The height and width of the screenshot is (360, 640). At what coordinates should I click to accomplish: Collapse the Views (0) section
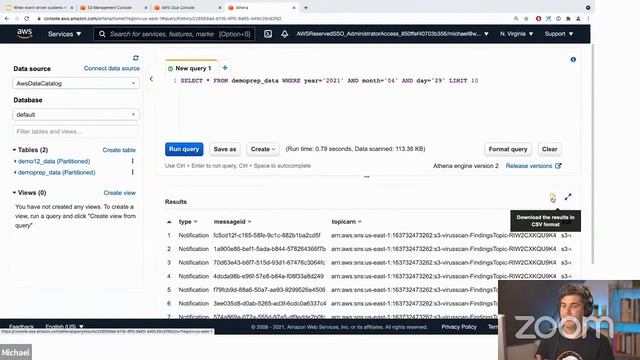point(14,193)
